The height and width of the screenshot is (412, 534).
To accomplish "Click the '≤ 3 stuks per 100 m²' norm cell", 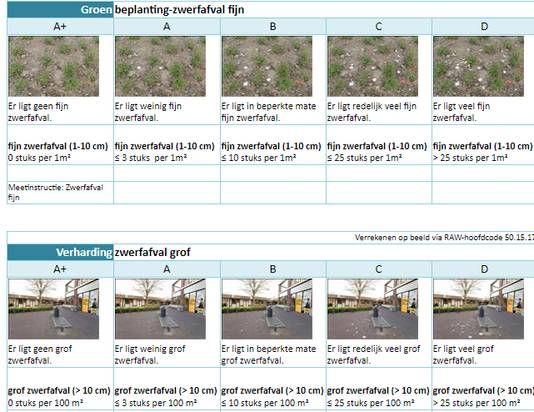I will point(167,389).
